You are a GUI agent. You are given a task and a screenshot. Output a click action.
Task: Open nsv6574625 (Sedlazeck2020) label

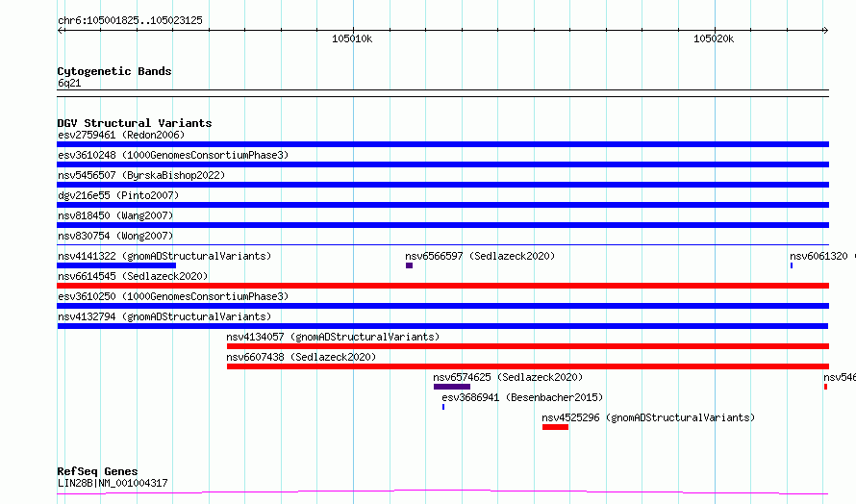(x=508, y=377)
